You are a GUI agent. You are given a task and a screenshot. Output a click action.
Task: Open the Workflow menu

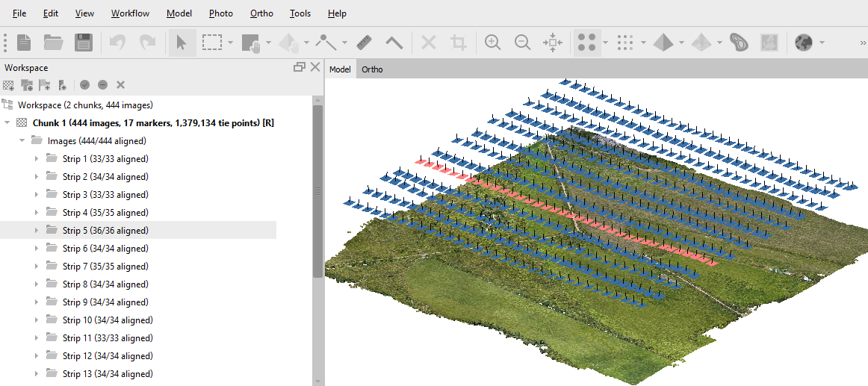[130, 13]
